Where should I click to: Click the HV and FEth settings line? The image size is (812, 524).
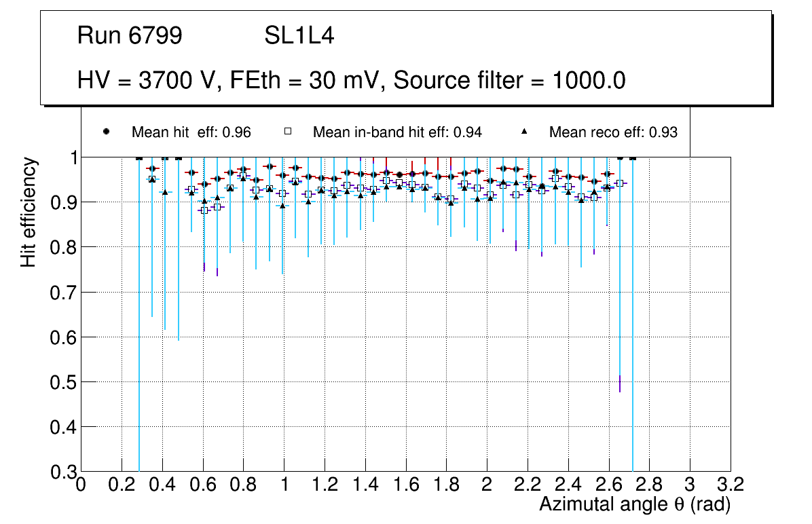[351, 81]
